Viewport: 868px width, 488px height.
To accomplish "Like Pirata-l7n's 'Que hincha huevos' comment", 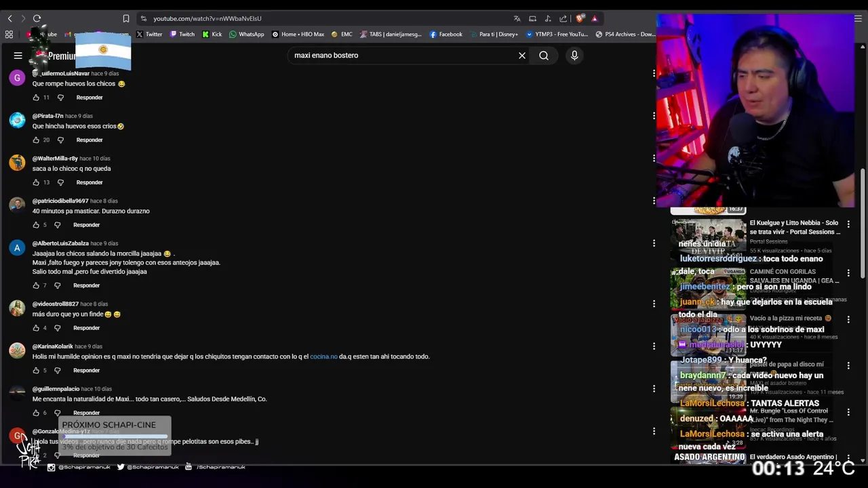I will click(36, 140).
